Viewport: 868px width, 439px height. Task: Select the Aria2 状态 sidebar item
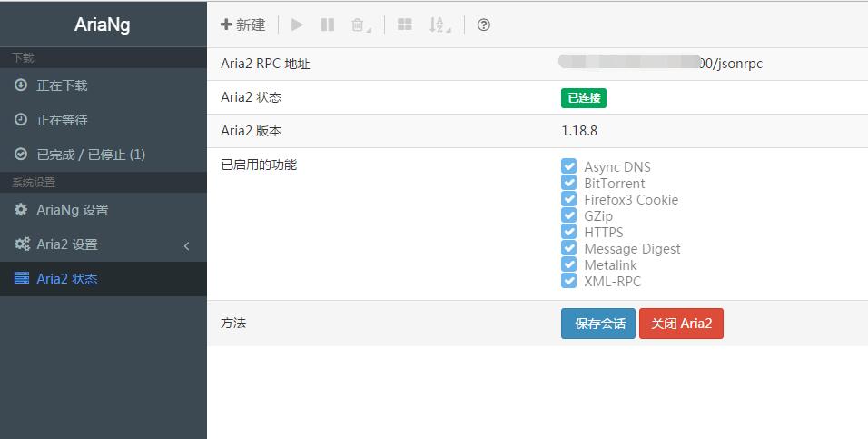(x=103, y=278)
